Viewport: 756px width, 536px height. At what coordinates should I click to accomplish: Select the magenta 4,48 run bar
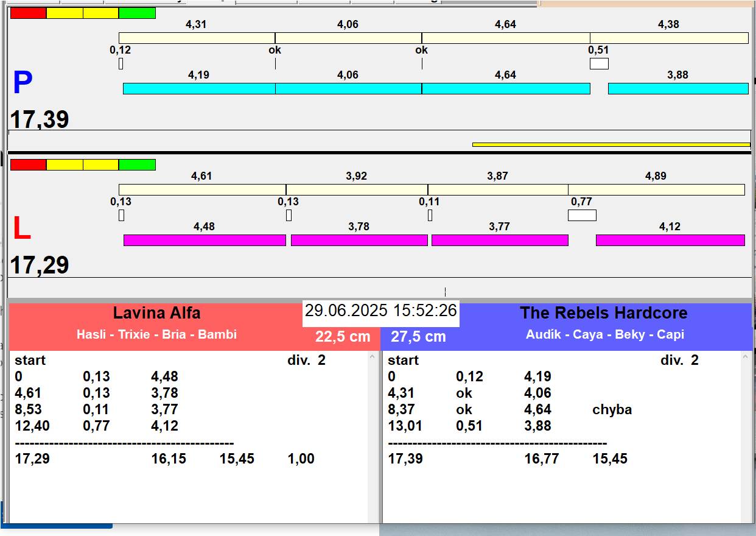coord(205,240)
